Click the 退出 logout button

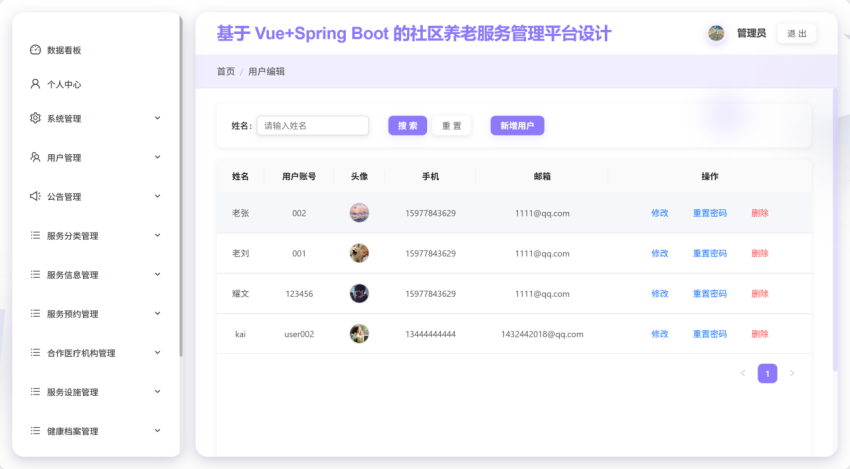tap(796, 33)
